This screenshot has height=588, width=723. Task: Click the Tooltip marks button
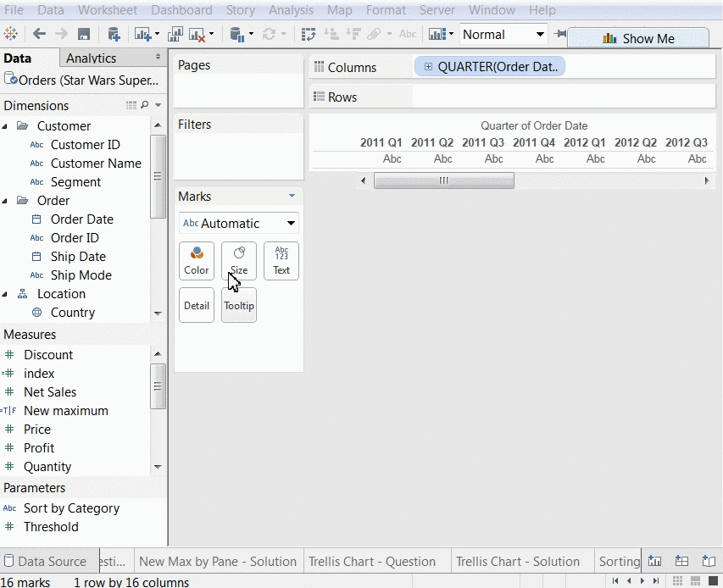point(239,305)
